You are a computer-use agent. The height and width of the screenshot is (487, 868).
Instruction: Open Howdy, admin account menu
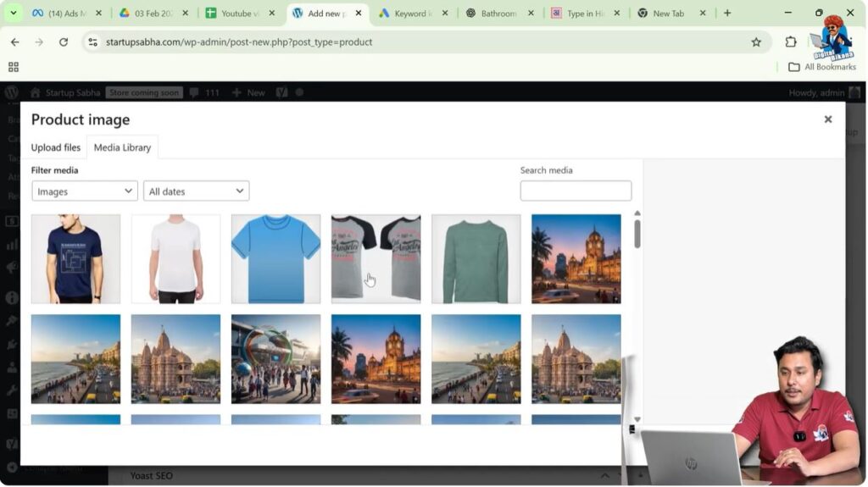tap(824, 92)
